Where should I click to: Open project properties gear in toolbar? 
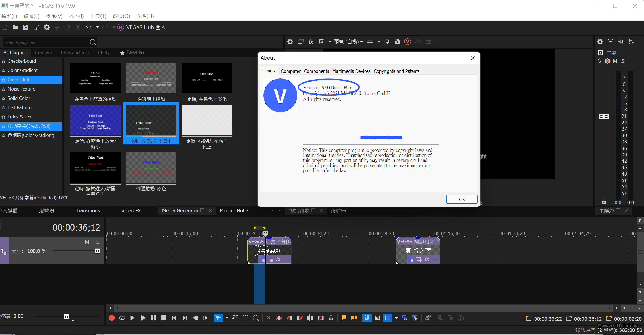click(47, 27)
